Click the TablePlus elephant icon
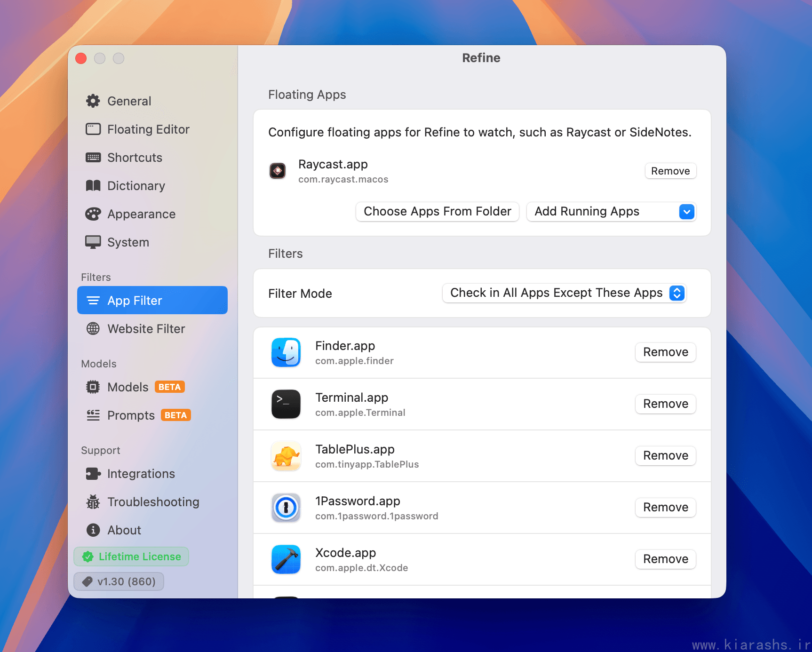The width and height of the screenshot is (812, 652). point(286,456)
